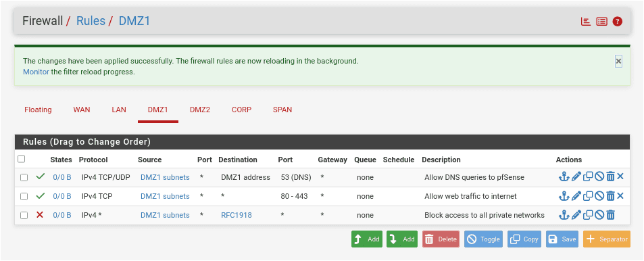Click the Copy button below the table

(524, 239)
